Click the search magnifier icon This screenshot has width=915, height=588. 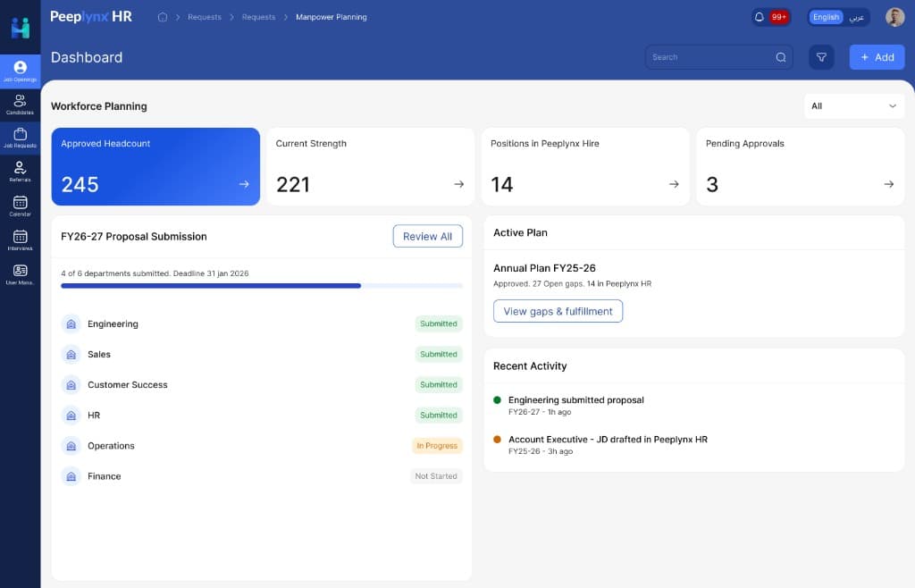pyautogui.click(x=781, y=57)
